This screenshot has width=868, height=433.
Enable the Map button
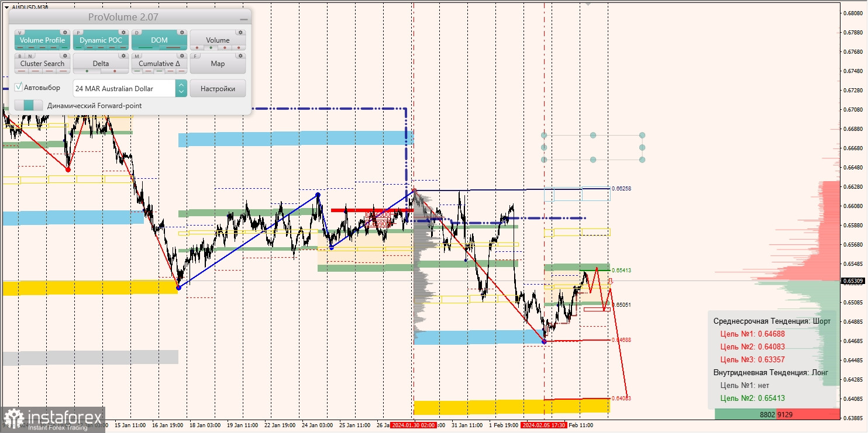click(x=218, y=63)
